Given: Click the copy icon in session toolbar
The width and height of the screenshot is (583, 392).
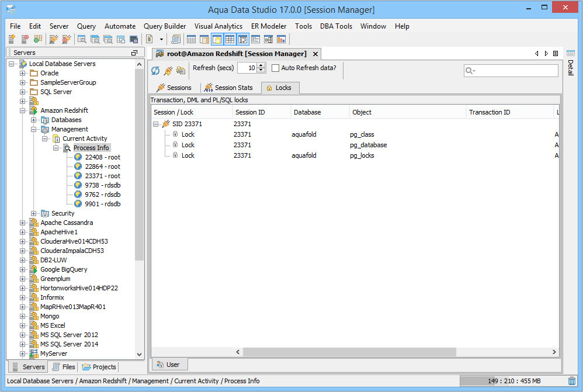Looking at the screenshot, I should [x=181, y=70].
